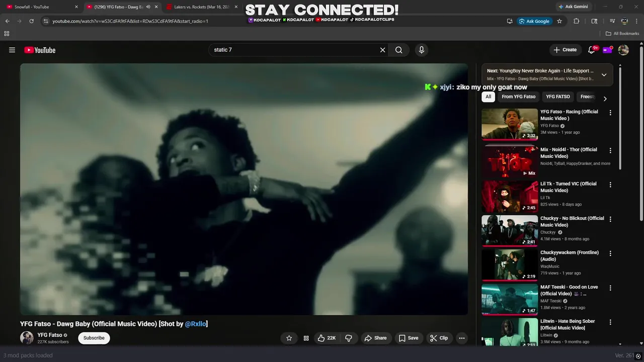Viewport: 644px width, 362px height.
Task: Open the @Rxllo link in the title
Action: click(x=196, y=324)
